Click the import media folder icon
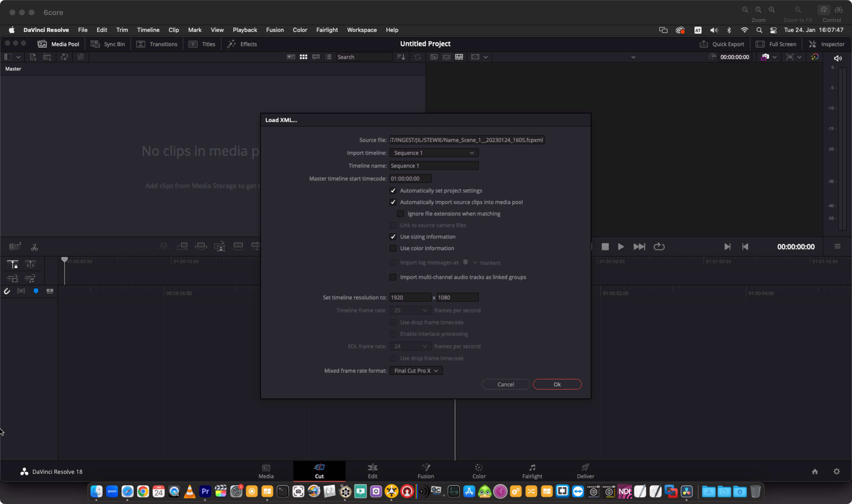Screen dimensions: 852x504 pyautogui.click(x=47, y=57)
